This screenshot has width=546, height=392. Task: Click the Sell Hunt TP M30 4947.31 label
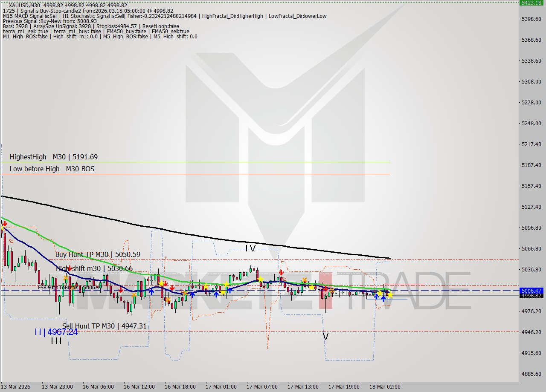[x=104, y=326]
